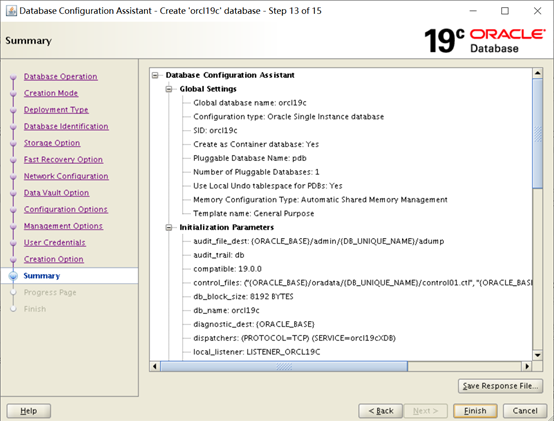The height and width of the screenshot is (421, 554).
Task: Click the vertical scrollbar down arrow
Action: (x=537, y=355)
